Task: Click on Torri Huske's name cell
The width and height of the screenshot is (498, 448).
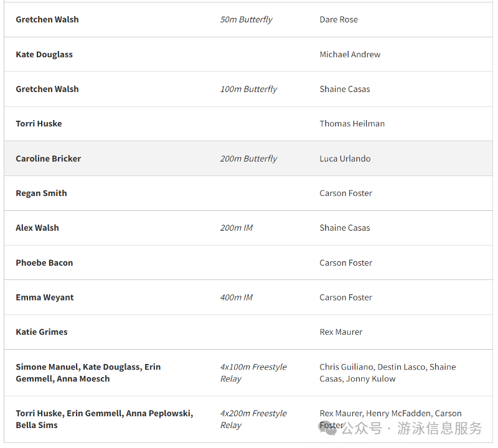Action: pos(39,123)
